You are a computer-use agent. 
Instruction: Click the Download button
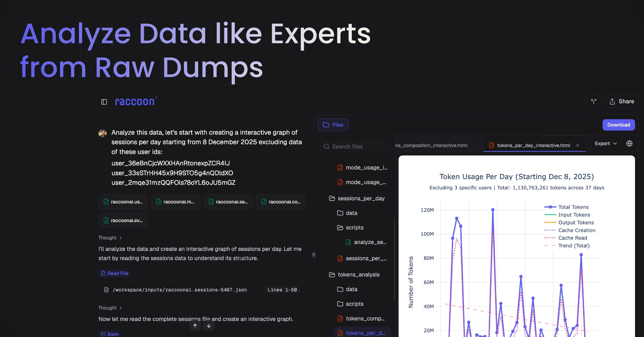[618, 125]
